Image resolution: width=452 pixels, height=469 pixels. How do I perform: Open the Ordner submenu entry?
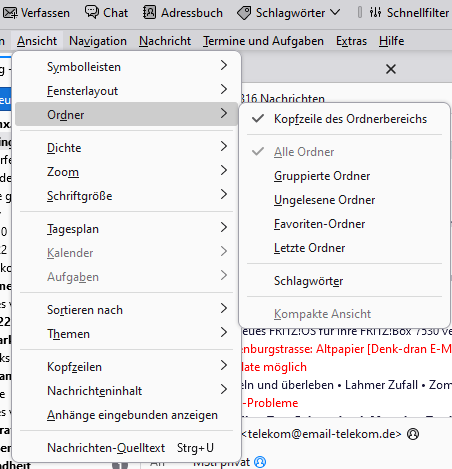coord(126,114)
